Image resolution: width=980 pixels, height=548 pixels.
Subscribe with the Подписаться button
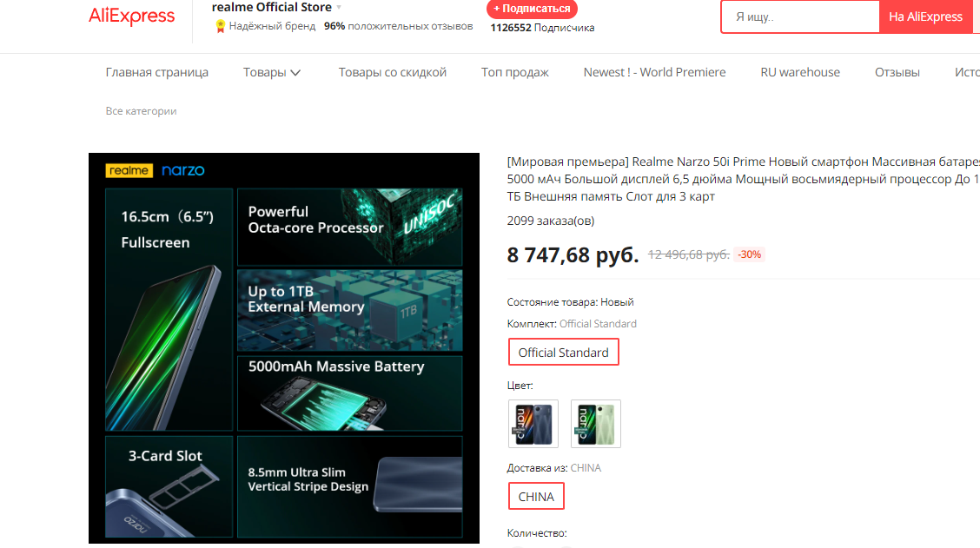tap(532, 9)
